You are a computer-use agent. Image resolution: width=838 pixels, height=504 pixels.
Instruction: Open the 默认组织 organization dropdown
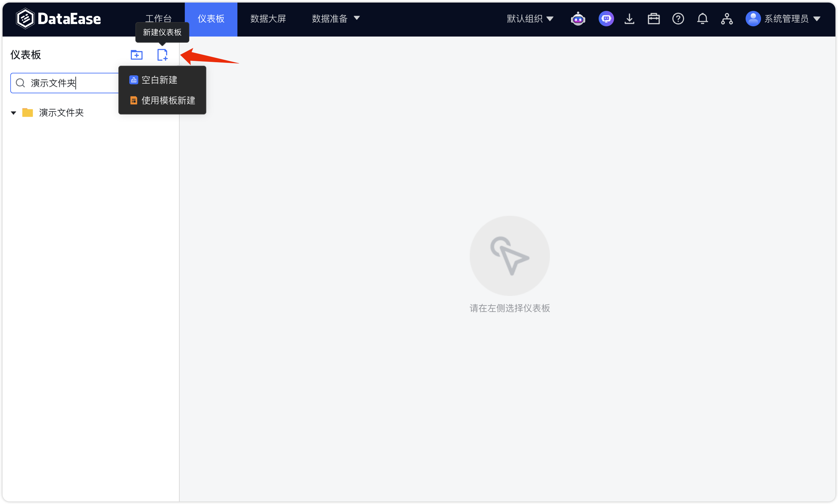pos(530,19)
